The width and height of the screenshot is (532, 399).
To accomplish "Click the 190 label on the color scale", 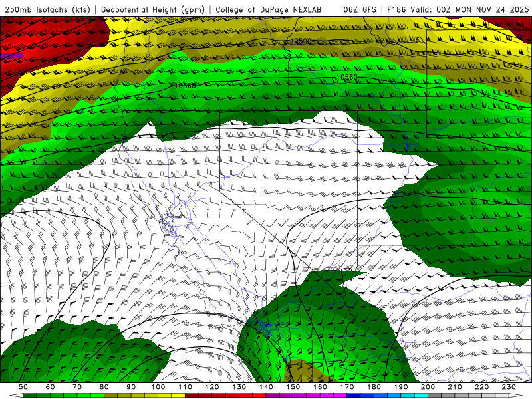I will pos(401,387).
